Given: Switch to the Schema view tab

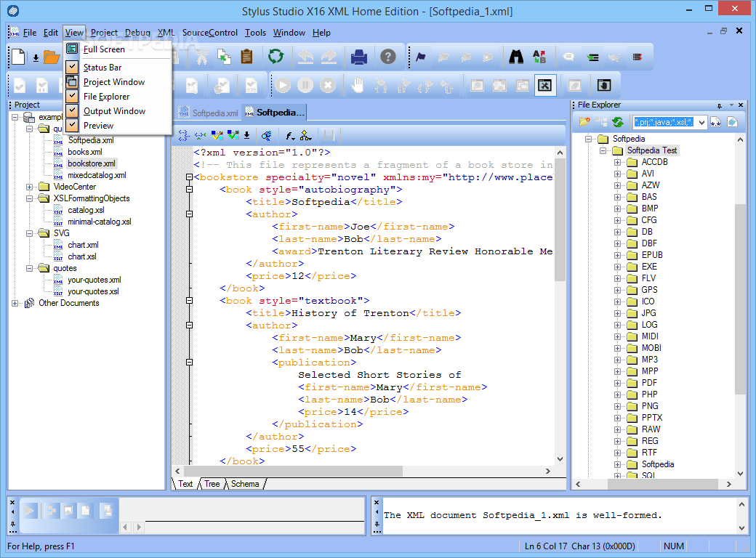Looking at the screenshot, I should [245, 484].
